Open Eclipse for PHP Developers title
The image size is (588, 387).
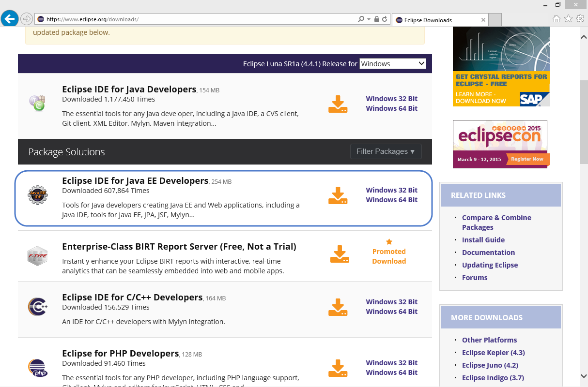pos(121,353)
